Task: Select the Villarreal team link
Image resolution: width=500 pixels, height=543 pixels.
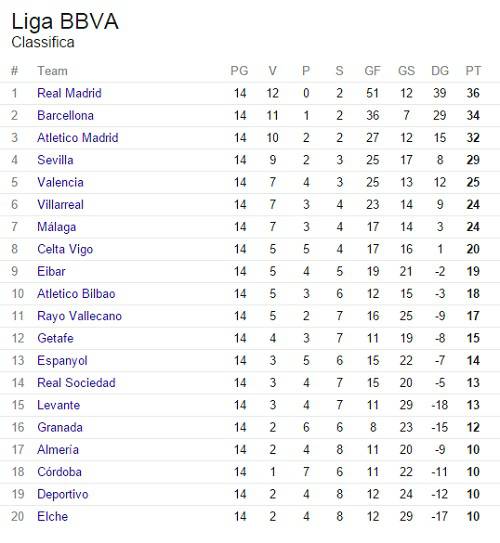Action: tap(60, 205)
